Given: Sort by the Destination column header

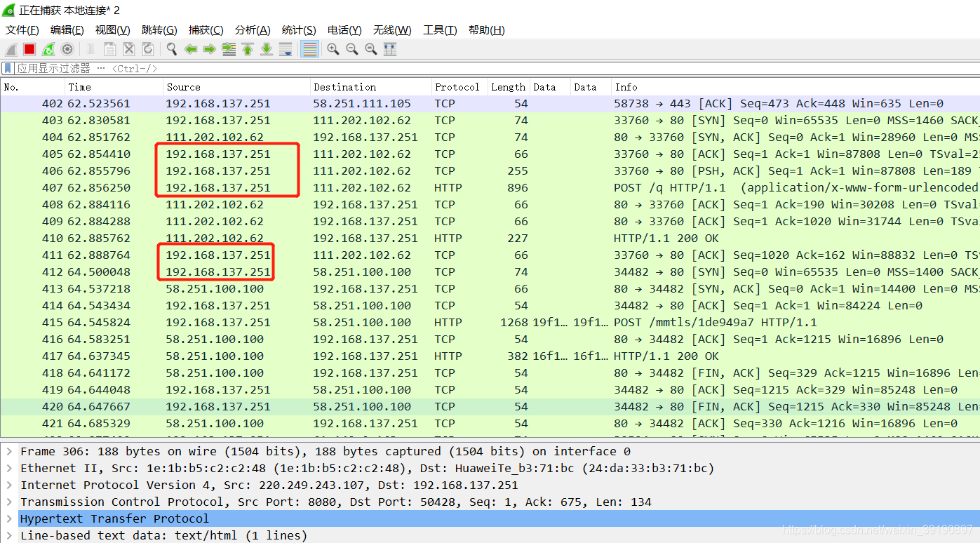Looking at the screenshot, I should pos(370,87).
